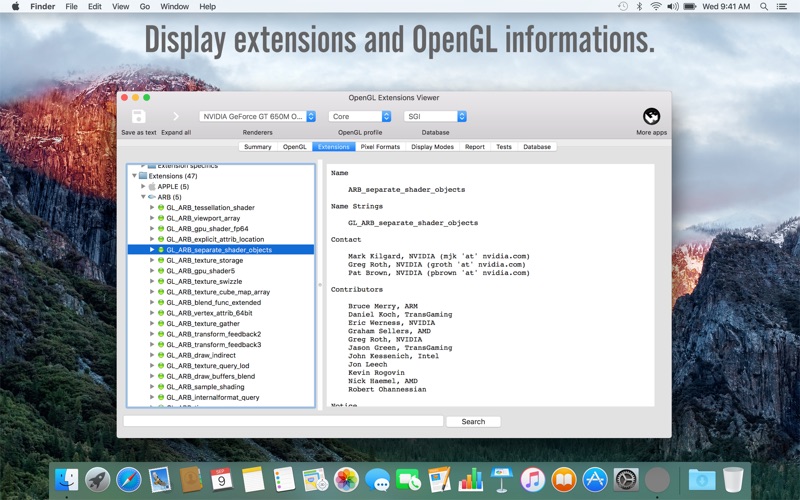This screenshot has height=500, width=800.
Task: Select GL_ARB_explicit_attrib_location row
Action: pos(221,239)
